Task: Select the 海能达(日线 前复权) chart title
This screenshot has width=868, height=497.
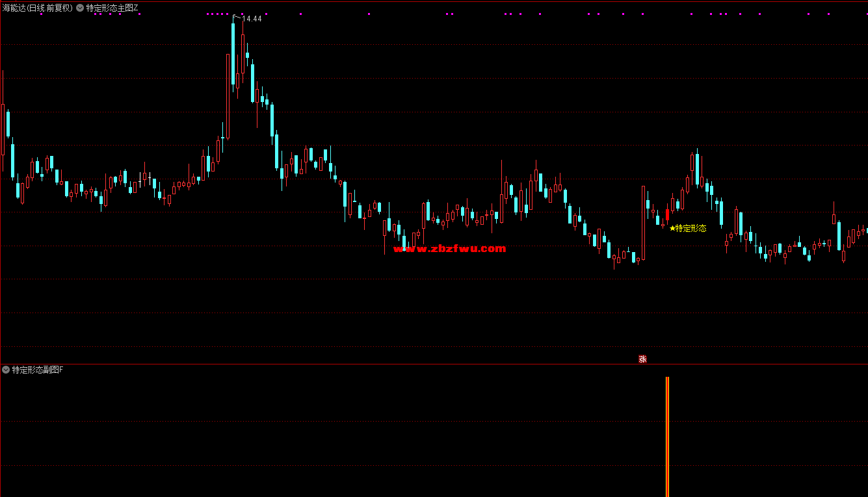Action: tap(38, 8)
